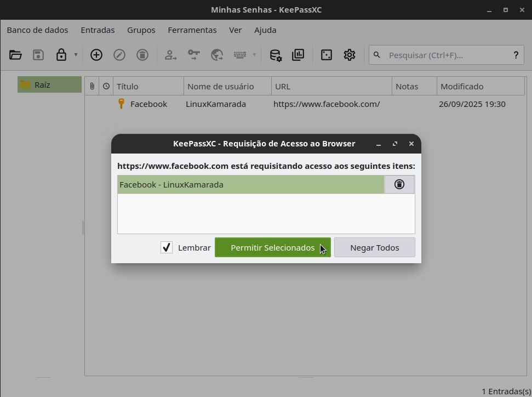532x397 pixels.
Task: Open application settings gear icon
Action: [x=350, y=55]
